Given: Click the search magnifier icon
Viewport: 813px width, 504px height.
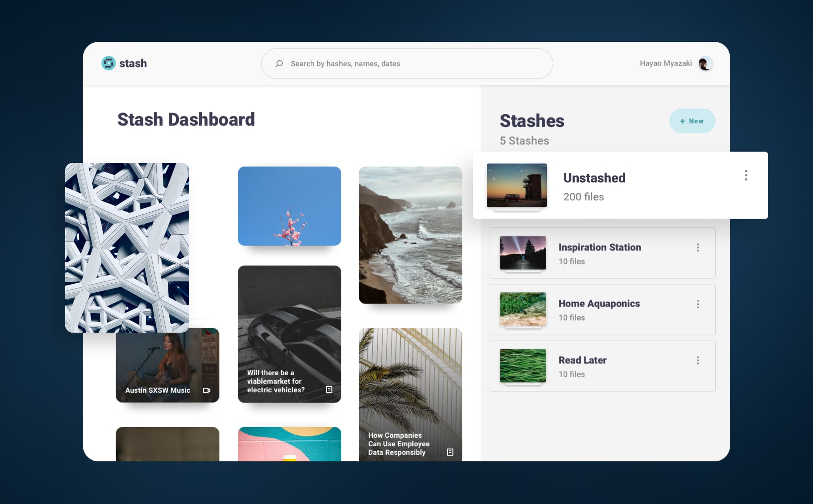Looking at the screenshot, I should pos(279,64).
